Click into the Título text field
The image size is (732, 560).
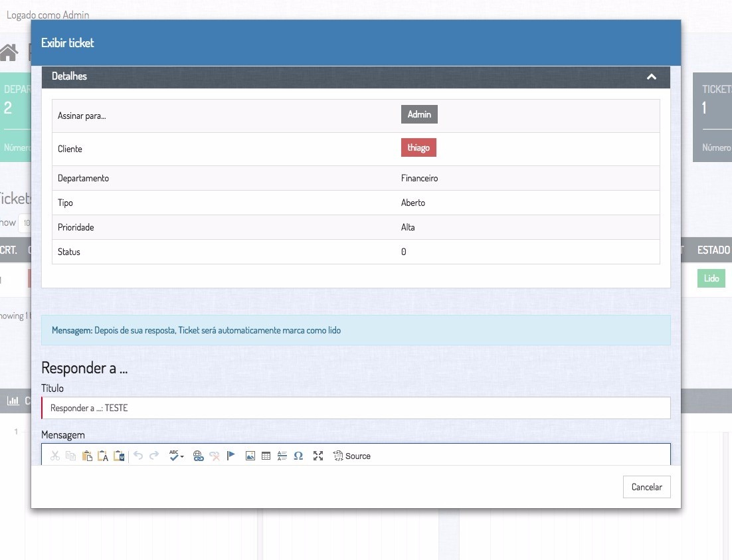click(x=356, y=408)
